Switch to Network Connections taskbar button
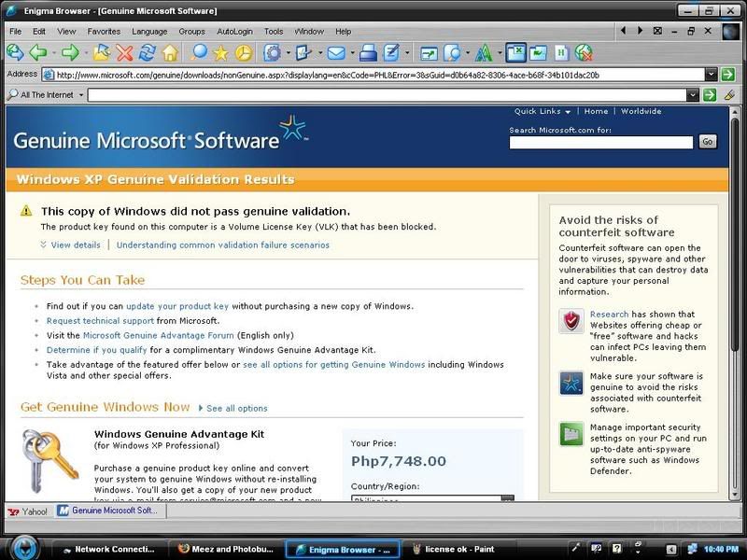 (108, 550)
